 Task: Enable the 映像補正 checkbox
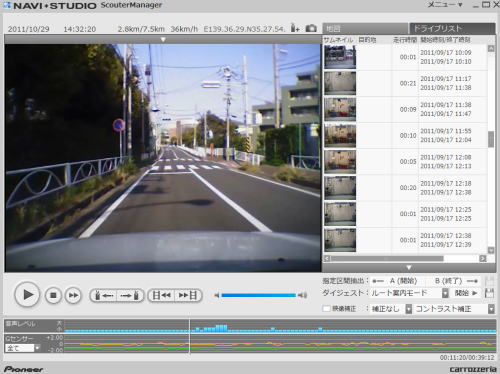[x=326, y=309]
